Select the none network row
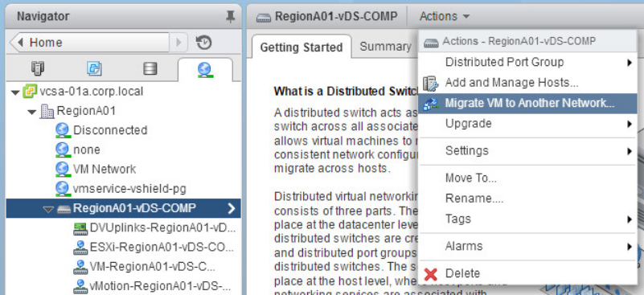 pos(123,150)
